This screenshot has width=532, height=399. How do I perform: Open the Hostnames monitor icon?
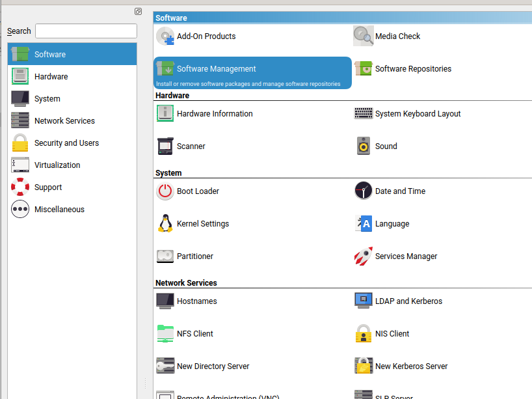click(165, 301)
